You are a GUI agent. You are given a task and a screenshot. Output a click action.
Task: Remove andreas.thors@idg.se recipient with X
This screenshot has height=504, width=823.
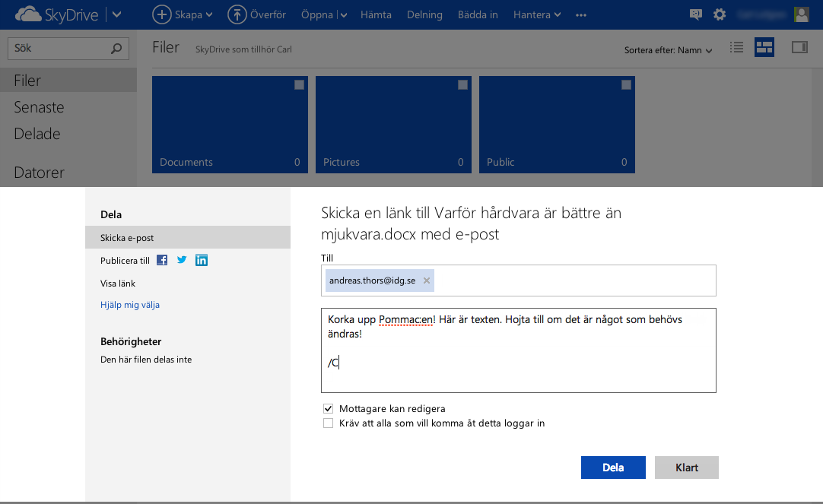point(427,281)
